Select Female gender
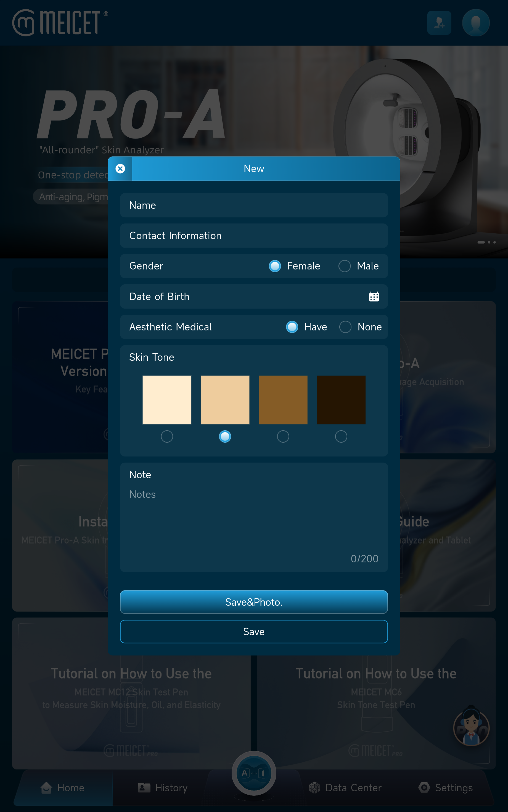The width and height of the screenshot is (508, 812). pyautogui.click(x=275, y=266)
